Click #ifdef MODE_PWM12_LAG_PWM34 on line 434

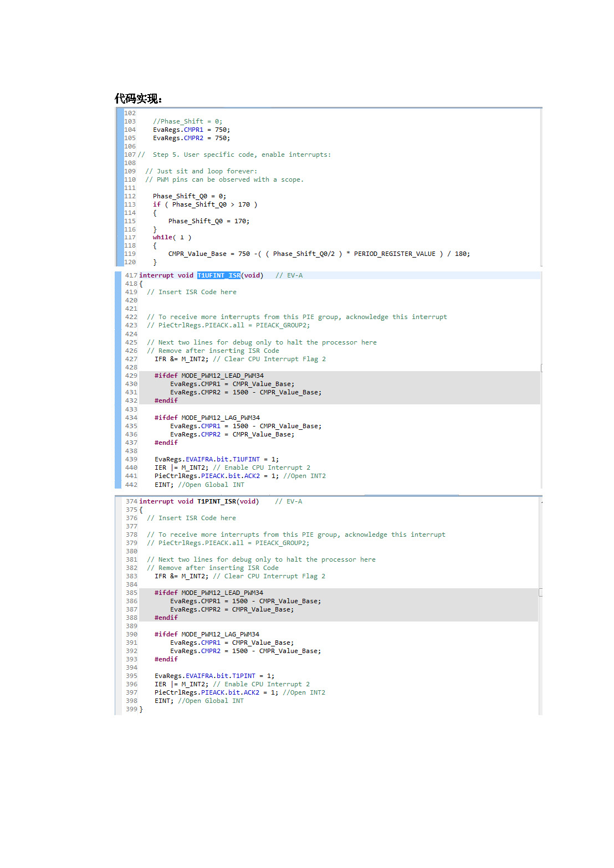pyautogui.click(x=207, y=418)
